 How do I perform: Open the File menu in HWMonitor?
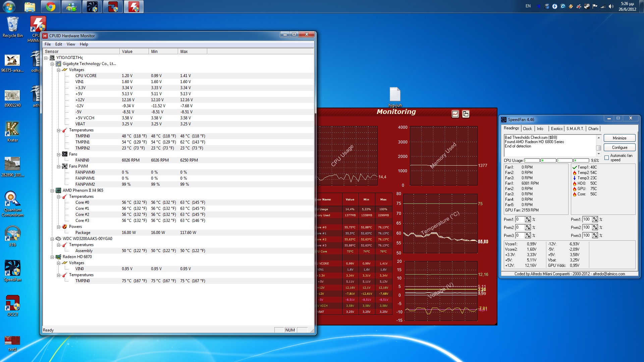[48, 44]
